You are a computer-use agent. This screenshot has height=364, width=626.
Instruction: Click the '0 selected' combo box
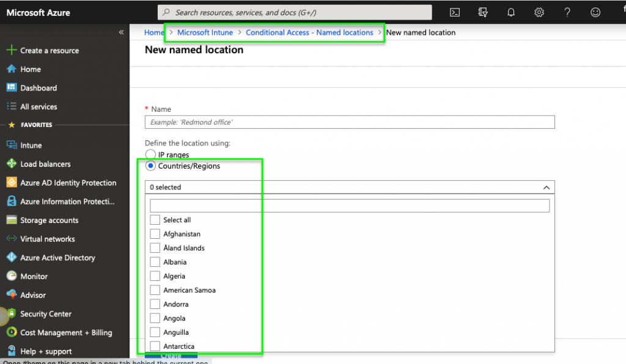click(x=350, y=187)
